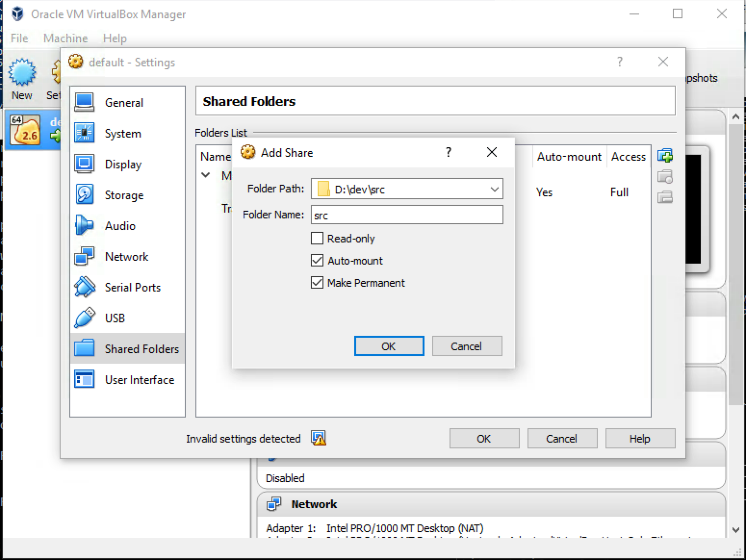Open the USB settings page
The image size is (746, 560).
(115, 318)
